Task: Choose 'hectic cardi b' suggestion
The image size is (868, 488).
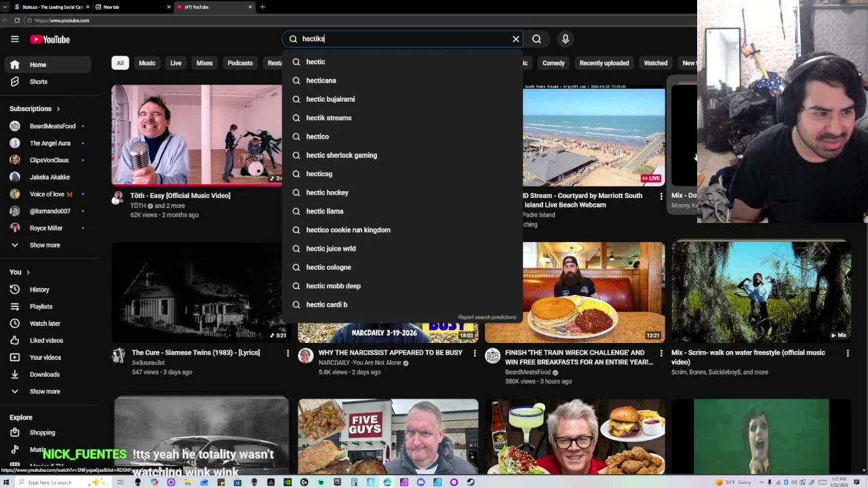Action: [x=403, y=304]
